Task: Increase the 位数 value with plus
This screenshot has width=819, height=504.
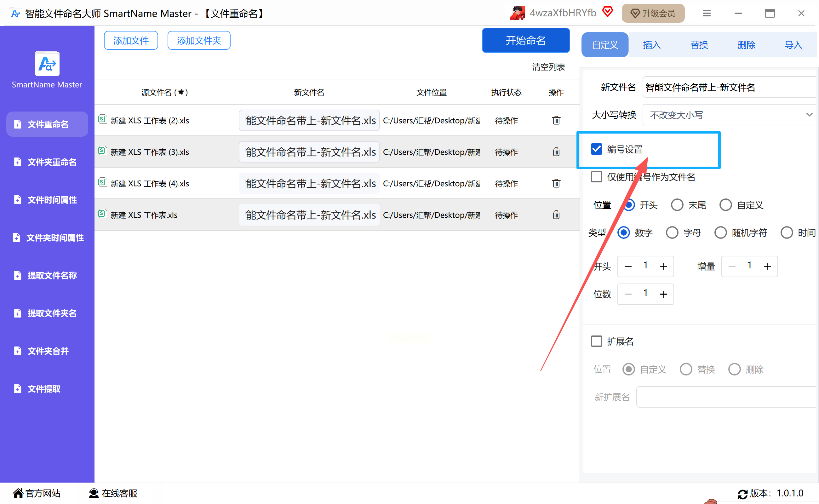Action: pos(663,294)
